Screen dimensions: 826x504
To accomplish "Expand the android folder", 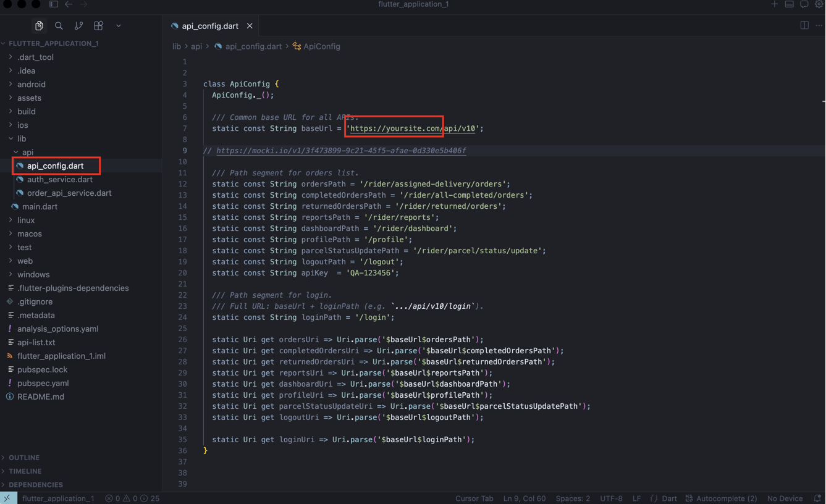I will point(31,84).
